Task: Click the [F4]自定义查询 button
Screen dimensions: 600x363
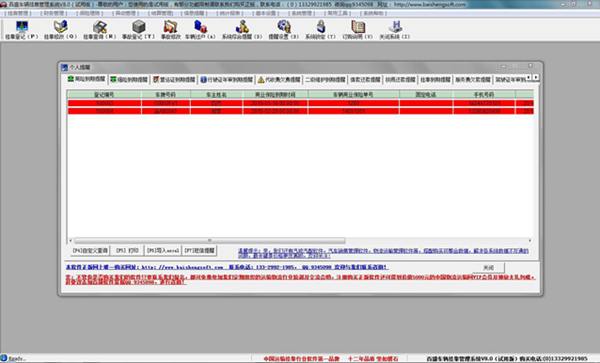Action: click(x=90, y=251)
